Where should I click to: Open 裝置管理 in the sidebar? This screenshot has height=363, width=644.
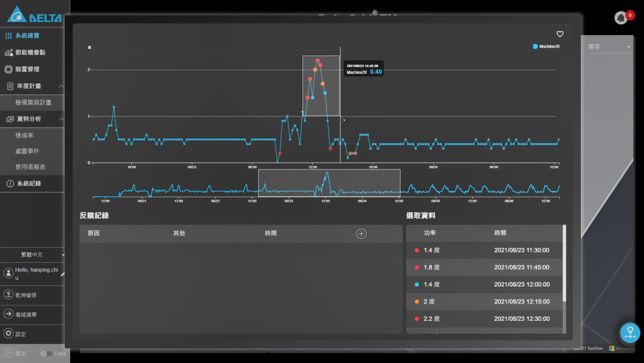click(x=27, y=69)
